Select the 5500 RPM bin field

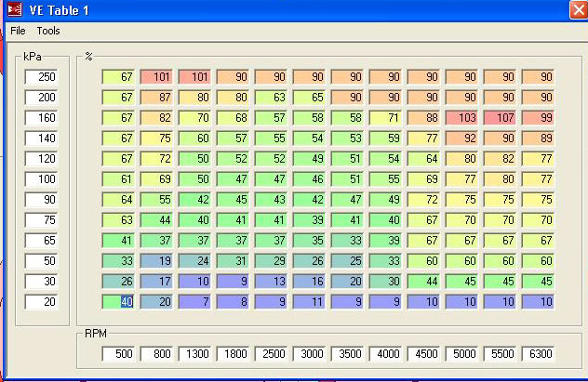tap(500, 354)
